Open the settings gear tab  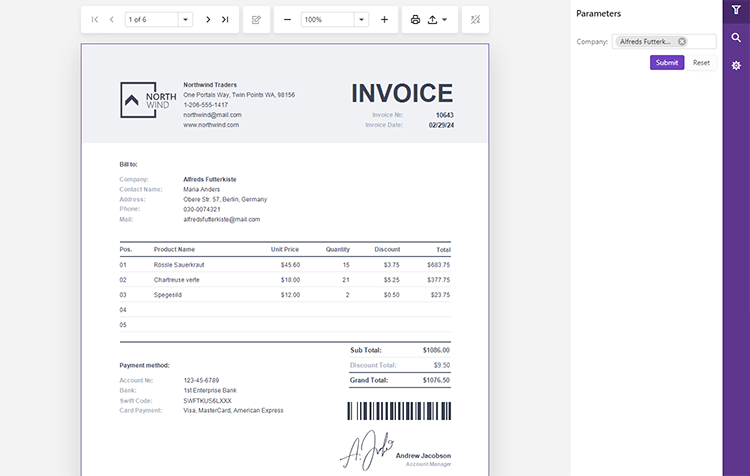[736, 65]
